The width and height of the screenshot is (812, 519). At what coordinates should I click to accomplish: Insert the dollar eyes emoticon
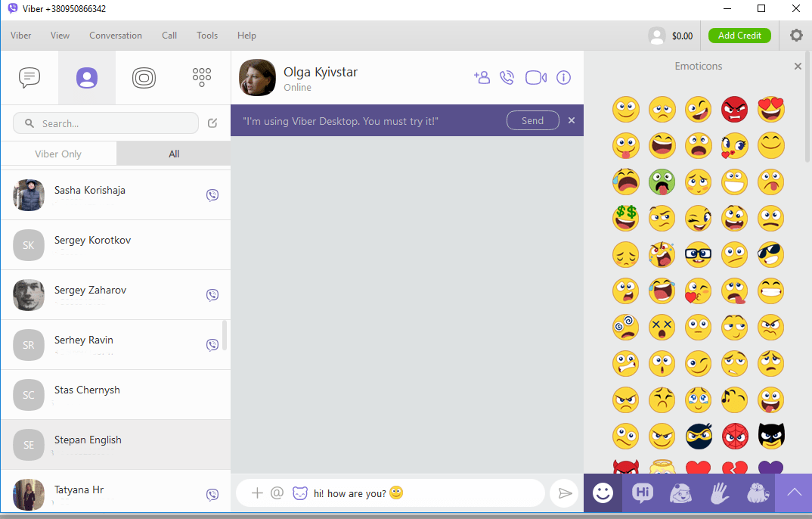tap(625, 218)
